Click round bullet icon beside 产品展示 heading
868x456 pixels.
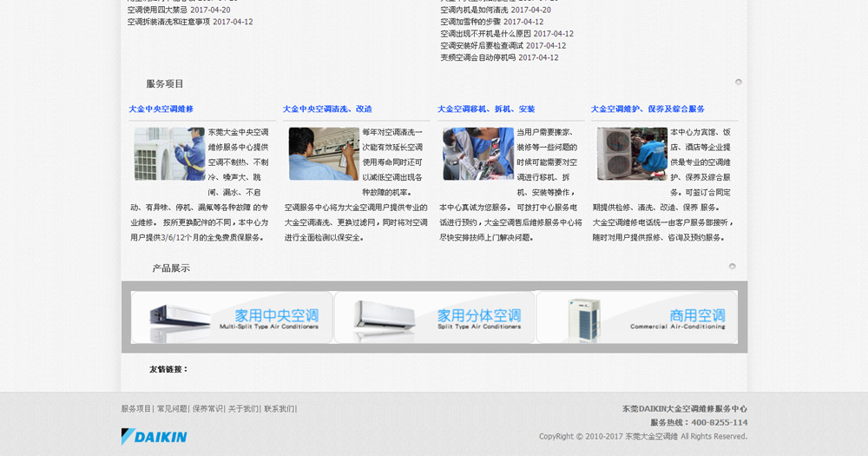click(x=732, y=267)
